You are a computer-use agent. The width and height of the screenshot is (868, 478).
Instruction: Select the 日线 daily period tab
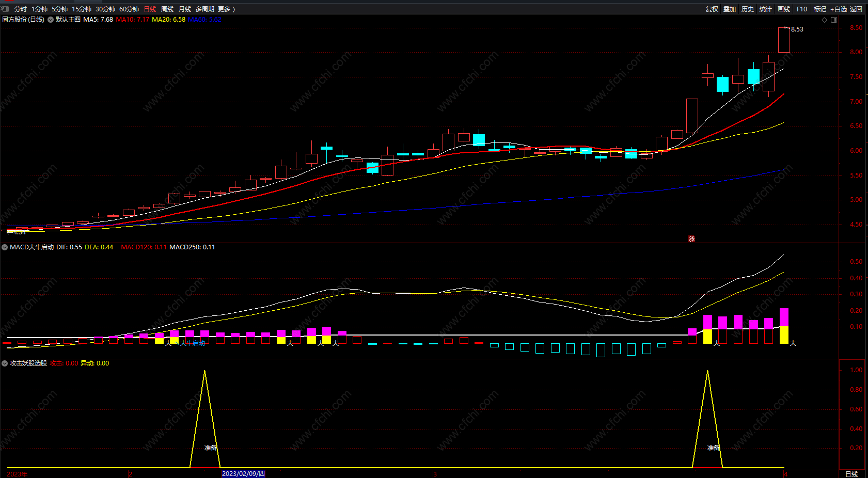(150, 9)
